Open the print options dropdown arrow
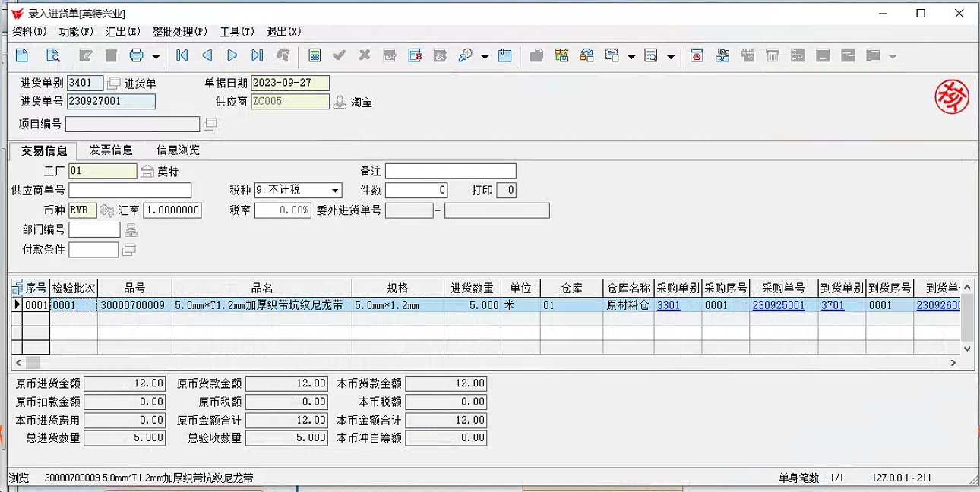Screen dimensions: 980x492 (156, 56)
